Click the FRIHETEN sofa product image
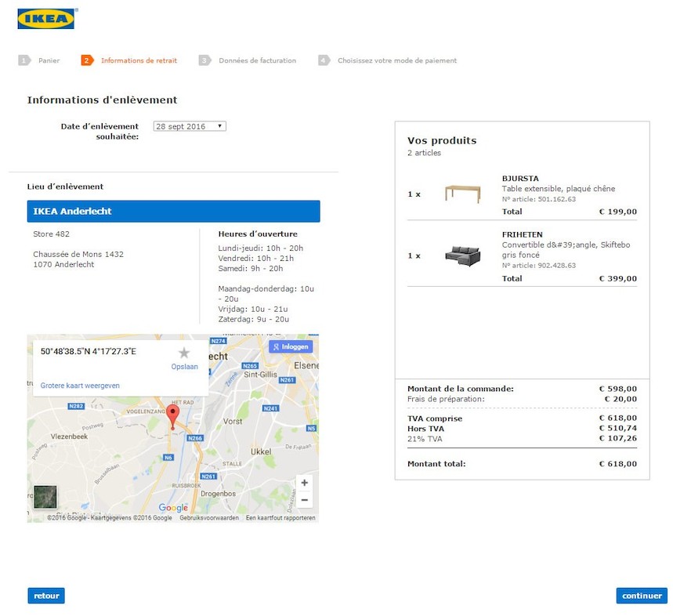Image resolution: width=673 pixels, height=616 pixels. click(463, 255)
